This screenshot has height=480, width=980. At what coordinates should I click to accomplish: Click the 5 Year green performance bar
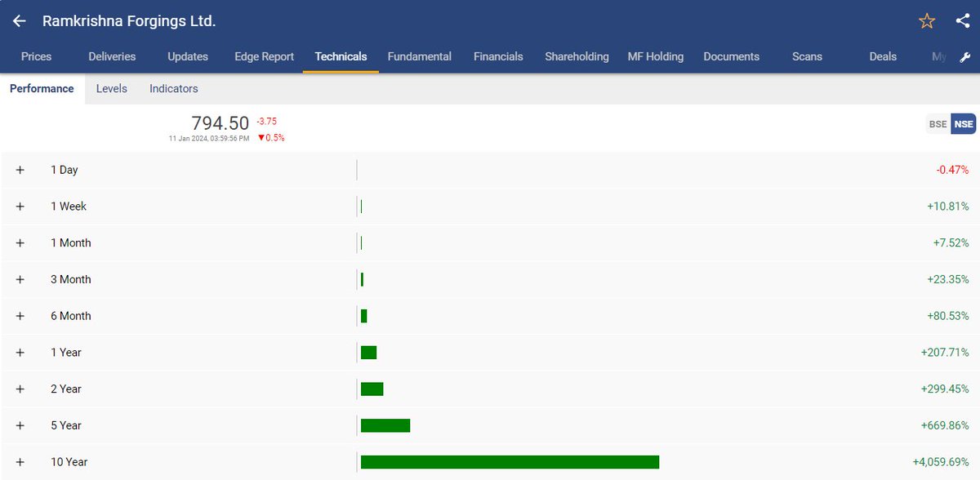point(385,425)
